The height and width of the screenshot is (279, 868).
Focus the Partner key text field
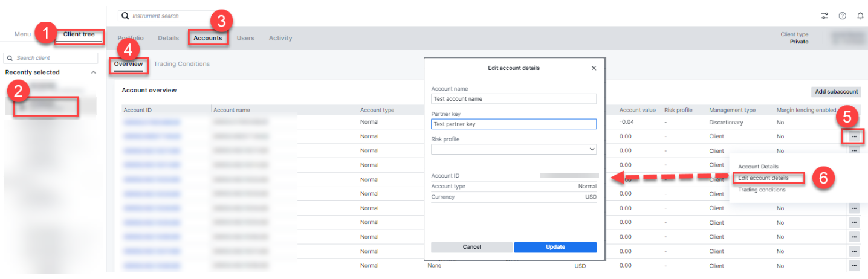(514, 124)
